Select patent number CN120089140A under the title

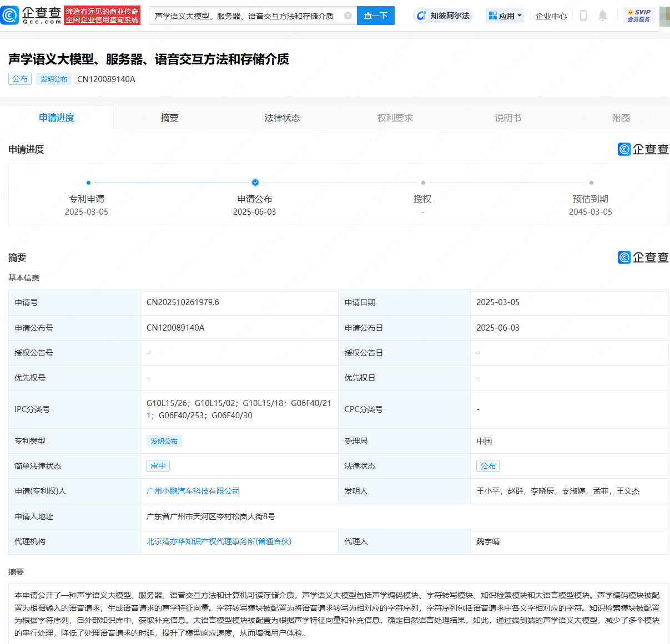point(106,79)
